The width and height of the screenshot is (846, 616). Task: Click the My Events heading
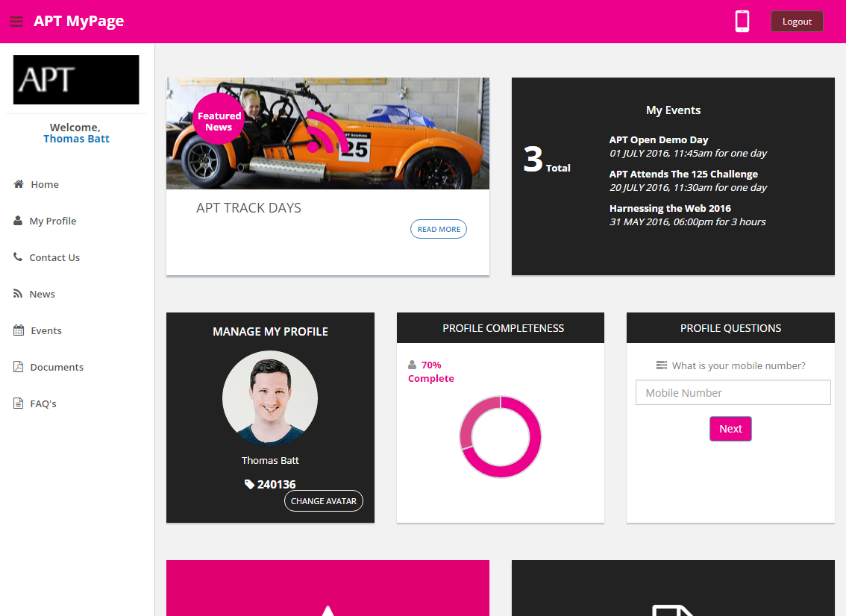[674, 110]
